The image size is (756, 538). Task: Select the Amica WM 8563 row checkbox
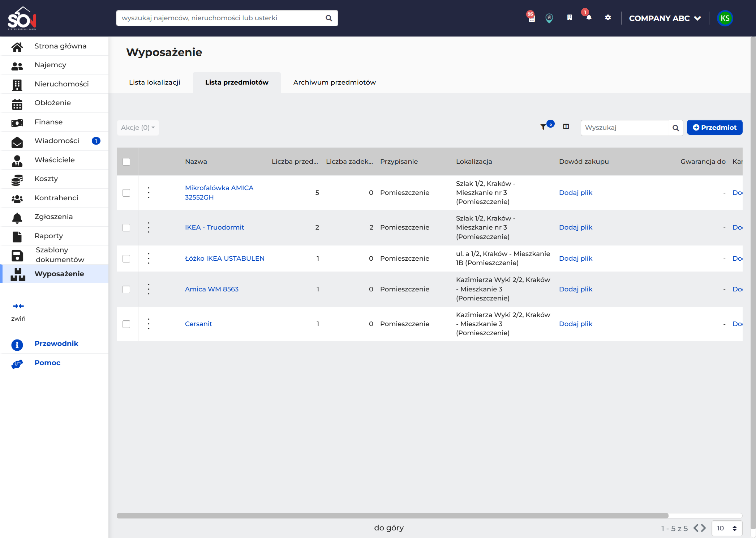click(126, 289)
